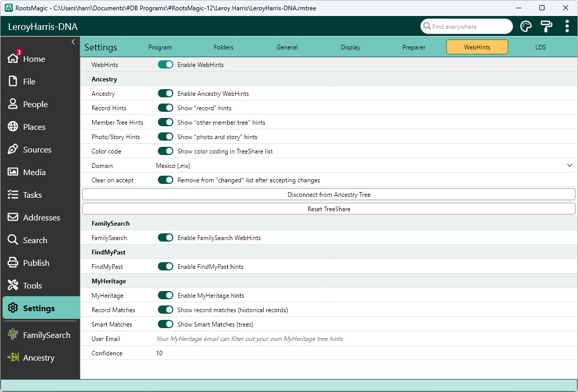Select the Tools wrench icon
Viewport: 578px width, 392px height.
[13, 285]
